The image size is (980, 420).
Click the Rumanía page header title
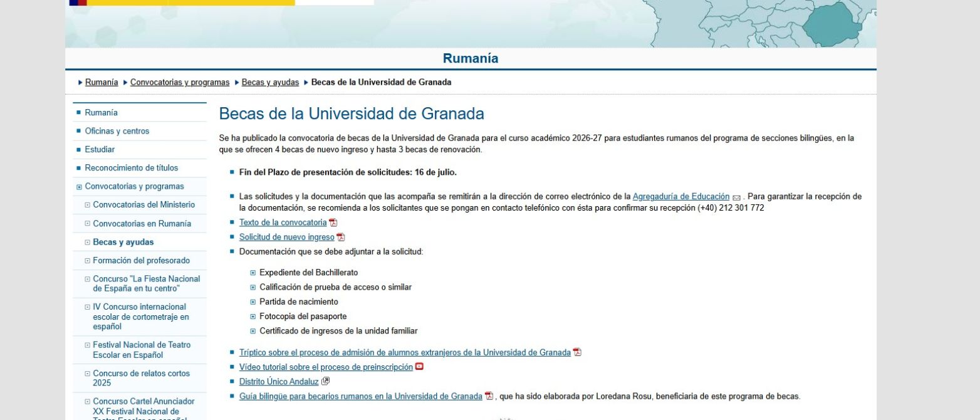[x=471, y=58]
